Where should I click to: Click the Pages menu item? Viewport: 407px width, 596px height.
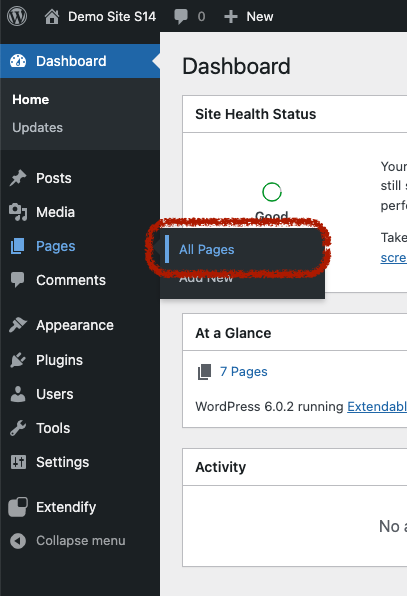click(56, 246)
